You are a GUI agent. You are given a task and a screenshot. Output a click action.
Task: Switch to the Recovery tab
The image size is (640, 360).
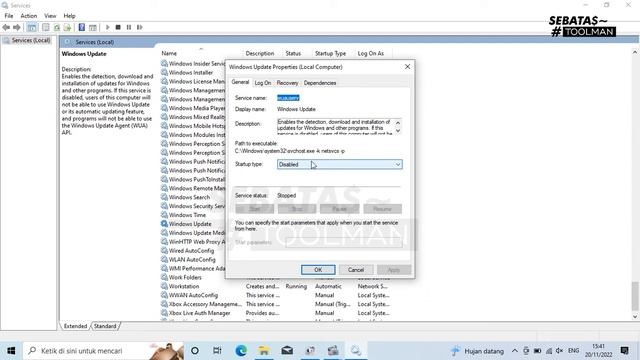[287, 83]
